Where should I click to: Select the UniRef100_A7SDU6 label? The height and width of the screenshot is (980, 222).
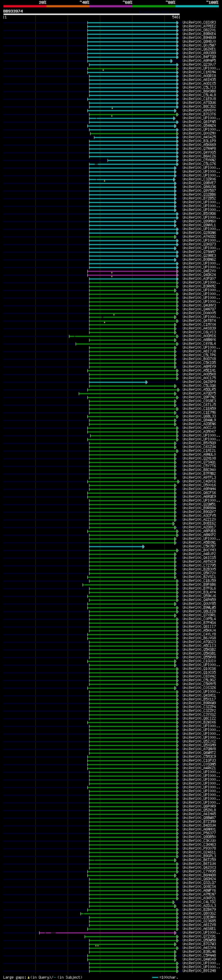199,103
